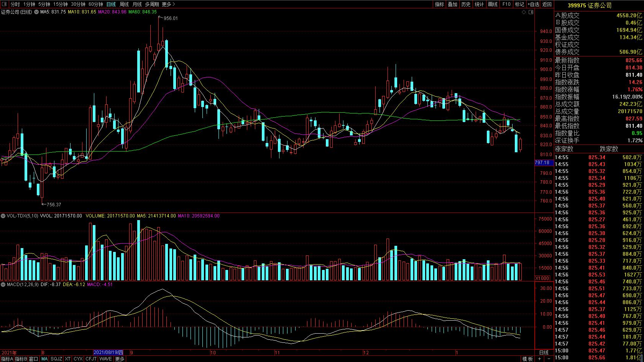The image size is (644, 362).
Task: Expand the MACD indicator dropdown arrow
Action: tap(3, 285)
